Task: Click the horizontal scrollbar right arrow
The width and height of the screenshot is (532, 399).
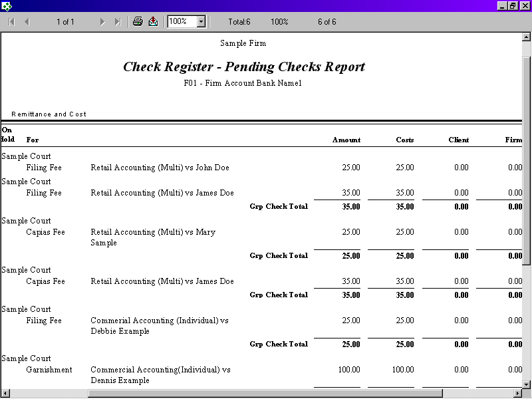Action: coord(517,394)
